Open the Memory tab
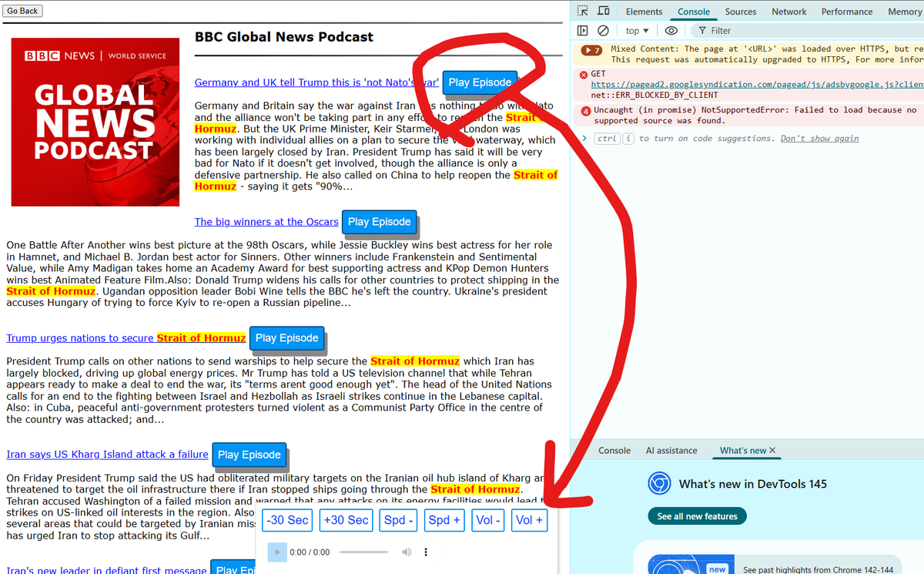The width and height of the screenshot is (924, 574). [x=904, y=12]
